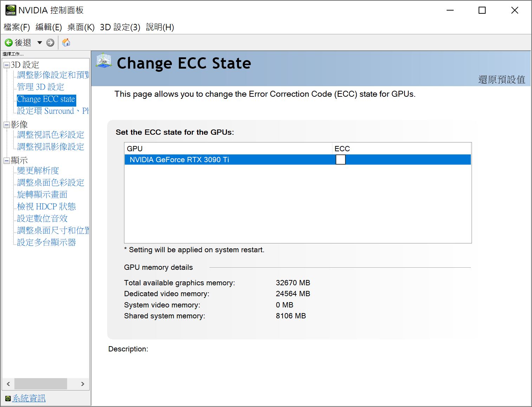This screenshot has width=532, height=407.
Task: Open 調整視訊影像設定 page
Action: pyautogui.click(x=51, y=147)
